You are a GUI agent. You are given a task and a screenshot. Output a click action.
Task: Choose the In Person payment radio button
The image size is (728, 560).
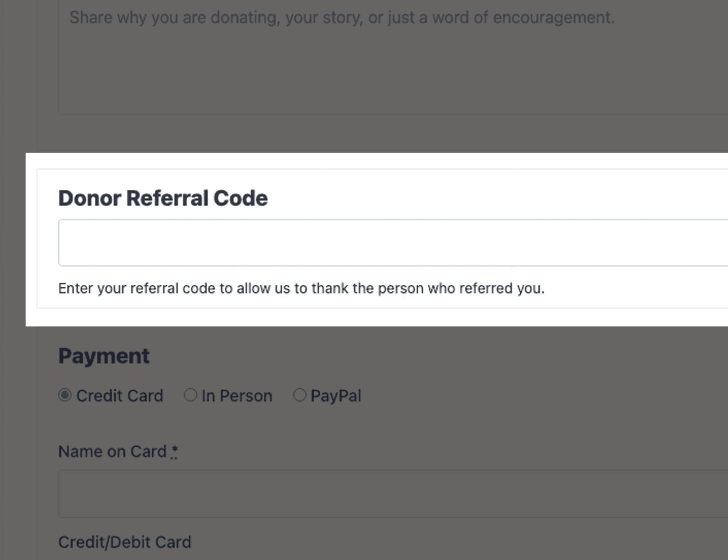coord(190,395)
